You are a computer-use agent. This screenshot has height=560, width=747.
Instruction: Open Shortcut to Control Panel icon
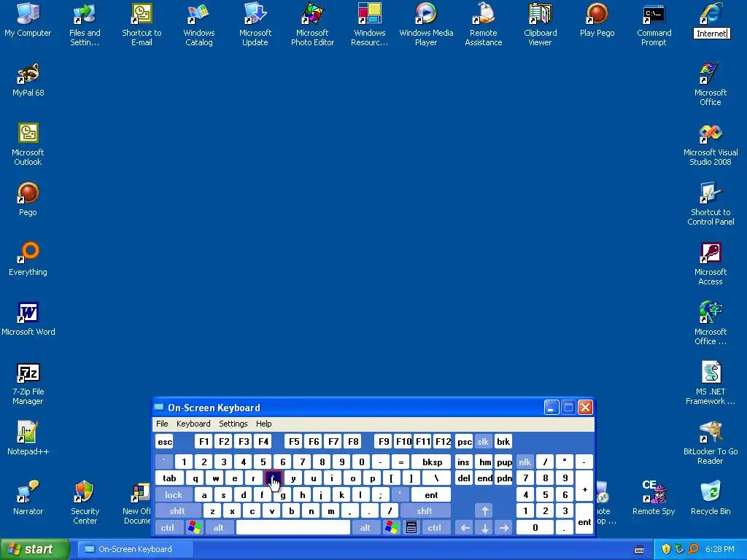point(711,204)
